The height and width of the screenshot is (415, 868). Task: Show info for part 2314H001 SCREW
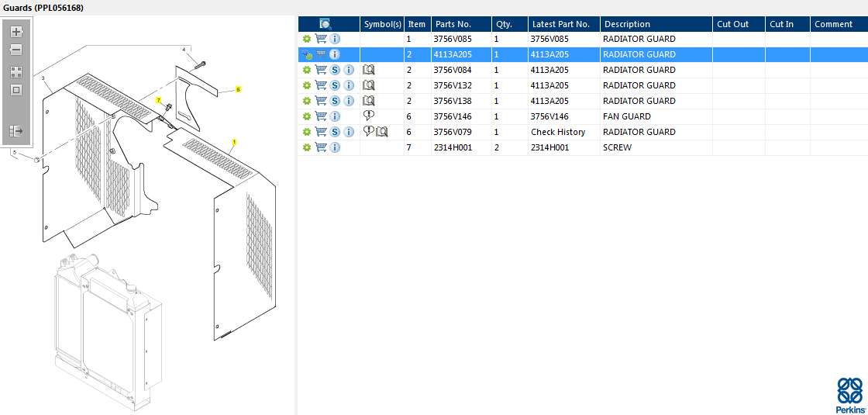[335, 147]
